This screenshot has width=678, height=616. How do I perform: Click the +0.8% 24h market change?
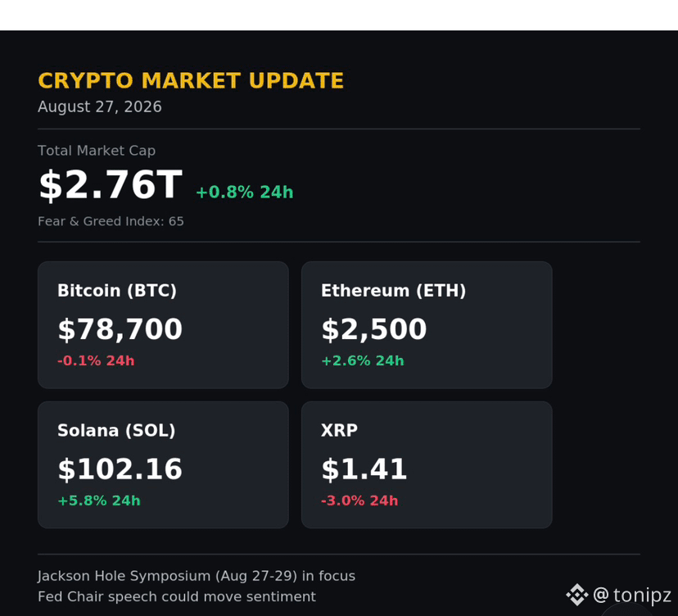click(x=245, y=192)
